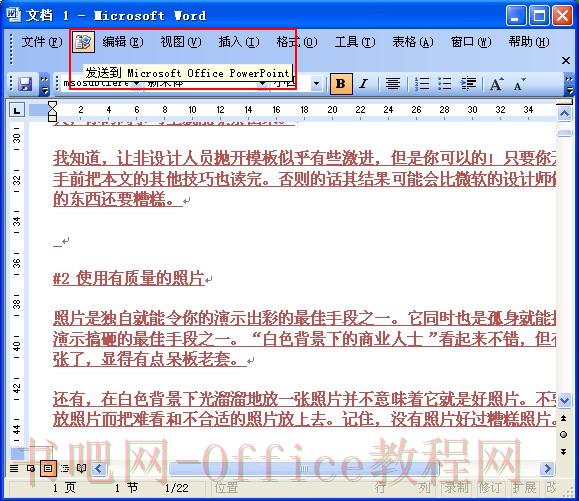Click paragraph starting "还有，在白色背景下"

pos(305,408)
